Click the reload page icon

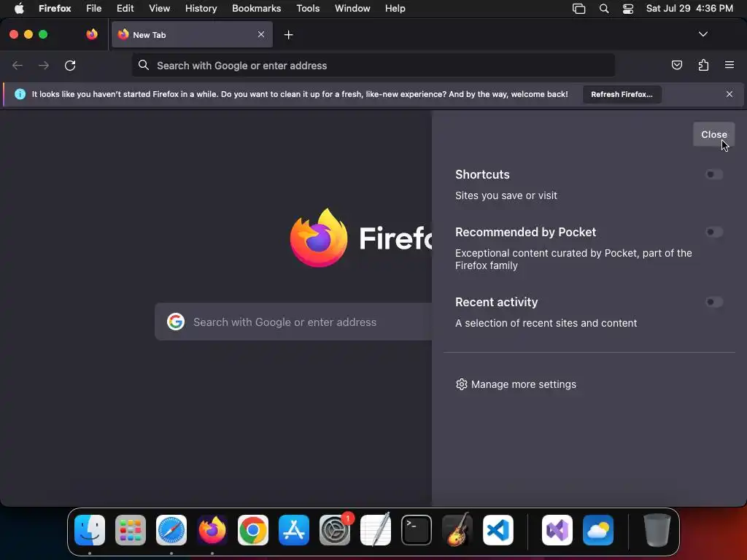[x=70, y=65]
